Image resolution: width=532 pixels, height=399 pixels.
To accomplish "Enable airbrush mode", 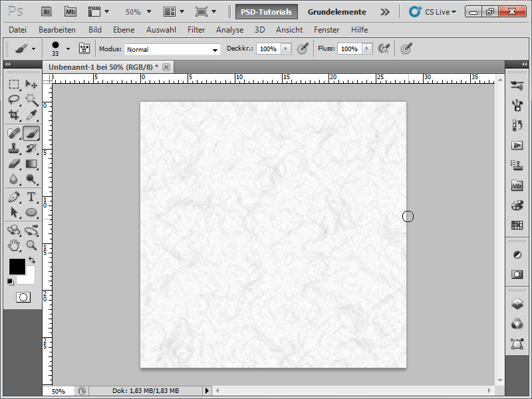I will pyautogui.click(x=384, y=49).
